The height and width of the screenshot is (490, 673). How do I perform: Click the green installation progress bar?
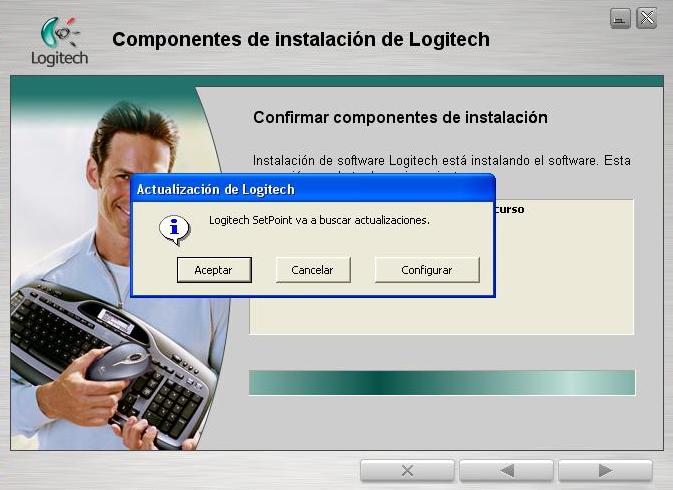click(x=442, y=383)
